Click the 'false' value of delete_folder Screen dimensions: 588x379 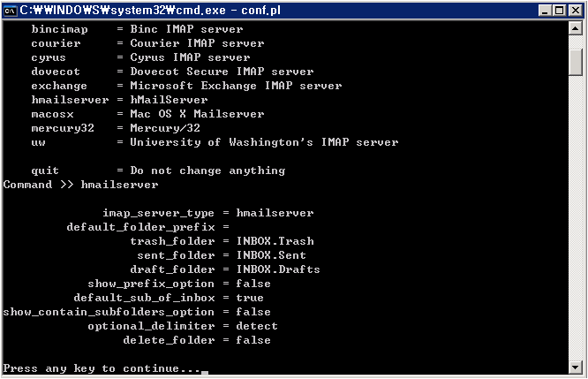pos(253,340)
